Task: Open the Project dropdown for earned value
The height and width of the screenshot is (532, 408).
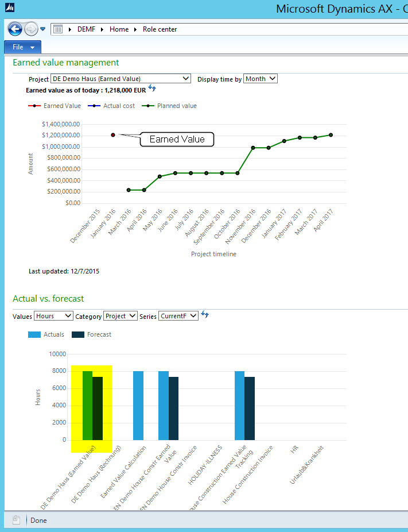Action: pos(121,79)
